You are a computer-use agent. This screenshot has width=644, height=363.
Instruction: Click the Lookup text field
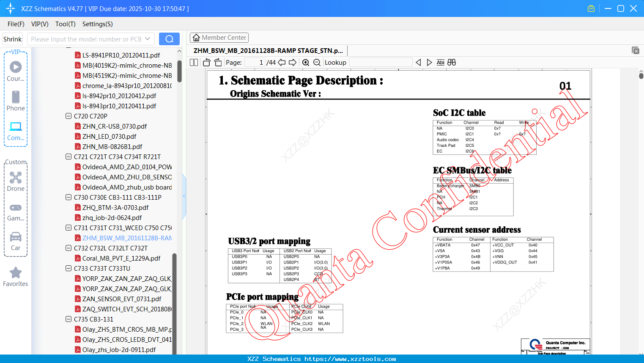tap(381, 62)
